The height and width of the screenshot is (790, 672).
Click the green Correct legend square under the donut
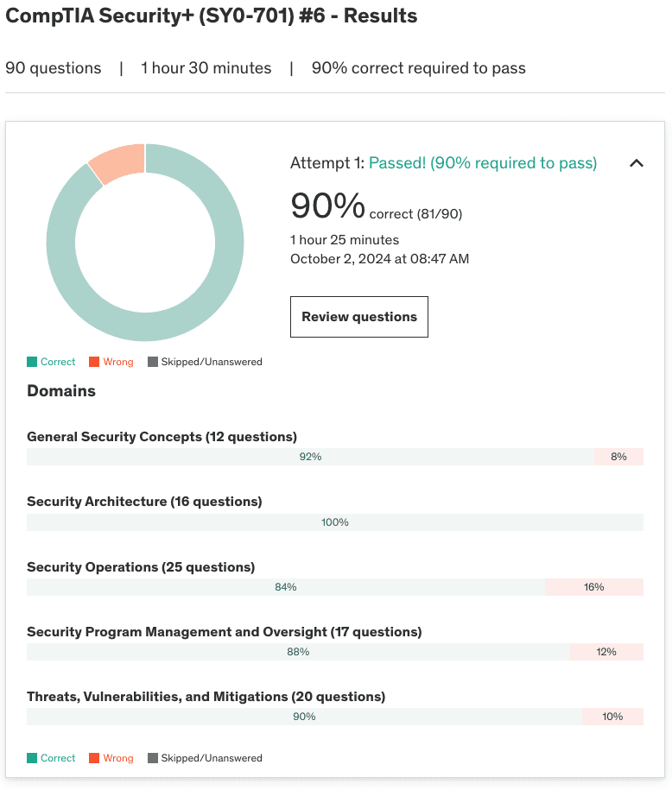[32, 362]
